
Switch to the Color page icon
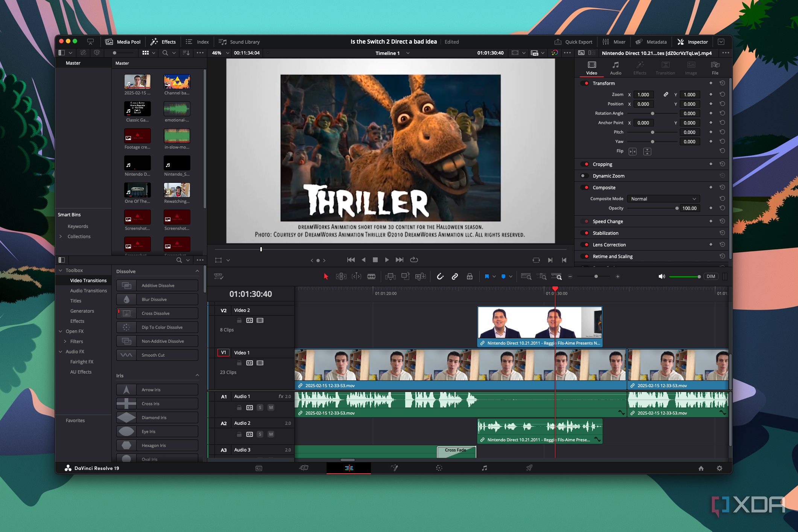439,468
